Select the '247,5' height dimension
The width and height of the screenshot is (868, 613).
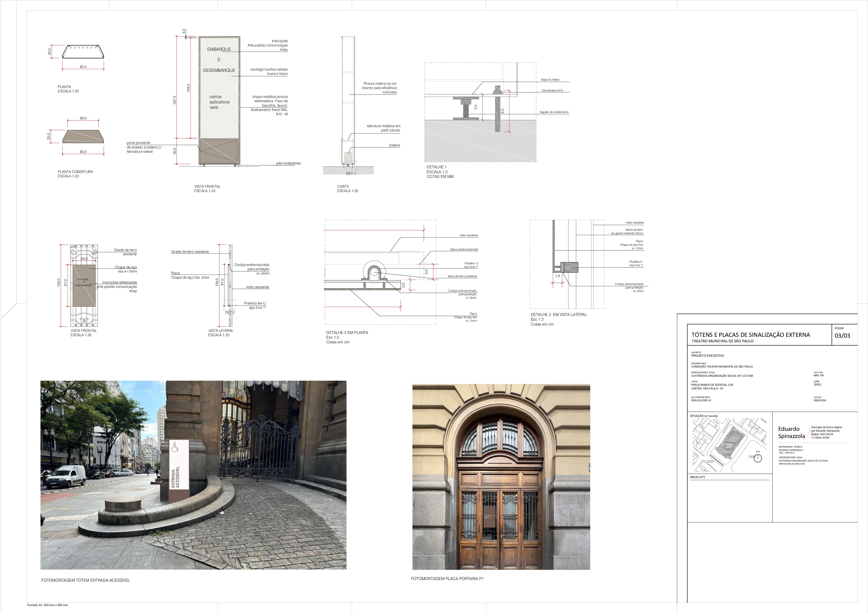coord(174,100)
